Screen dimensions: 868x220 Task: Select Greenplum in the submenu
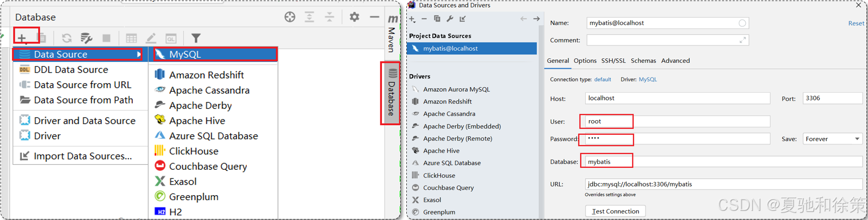click(214, 197)
